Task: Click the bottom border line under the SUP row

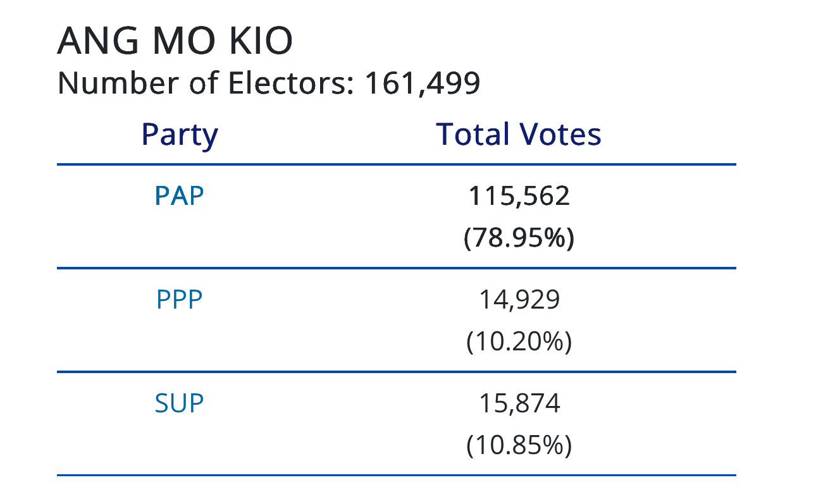Action: pos(397,474)
